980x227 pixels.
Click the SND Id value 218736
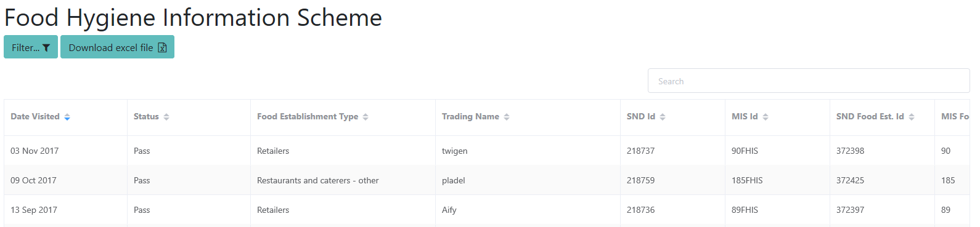coord(640,210)
